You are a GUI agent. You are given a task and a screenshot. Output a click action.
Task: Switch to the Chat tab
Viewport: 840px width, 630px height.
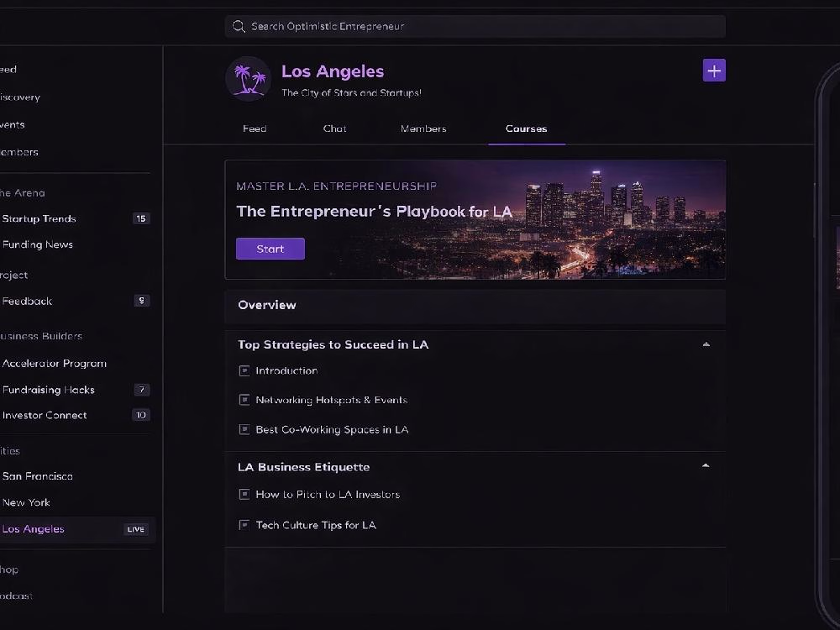335,129
